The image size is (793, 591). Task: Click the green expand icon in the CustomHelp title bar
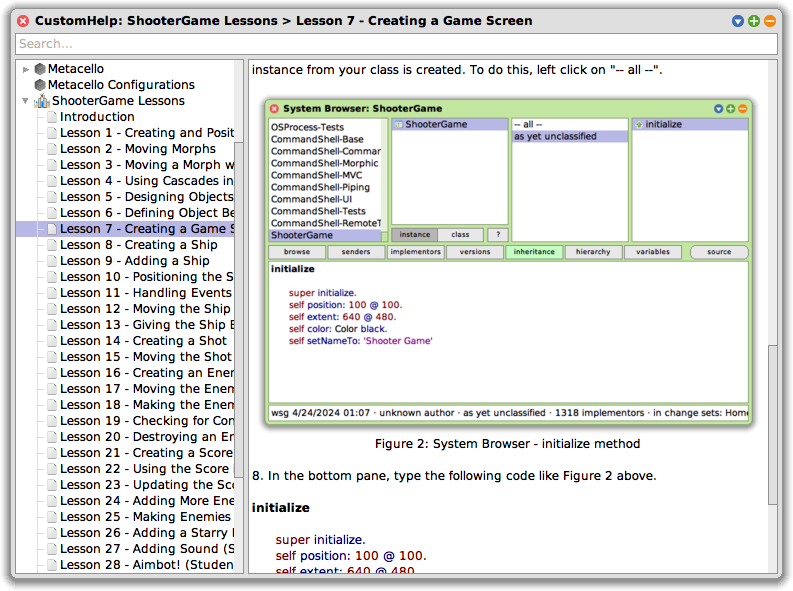754,20
